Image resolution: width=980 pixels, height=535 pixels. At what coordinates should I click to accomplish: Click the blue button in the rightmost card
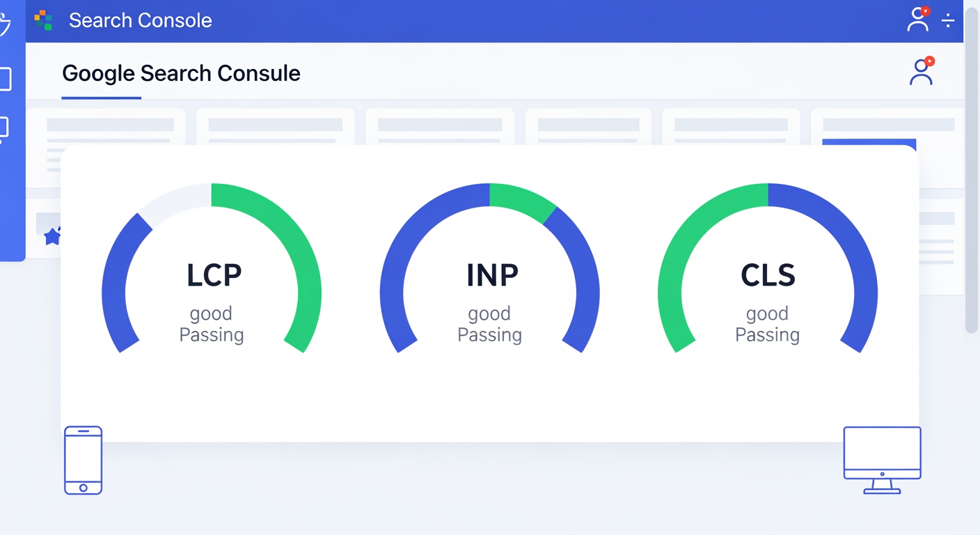[869, 144]
